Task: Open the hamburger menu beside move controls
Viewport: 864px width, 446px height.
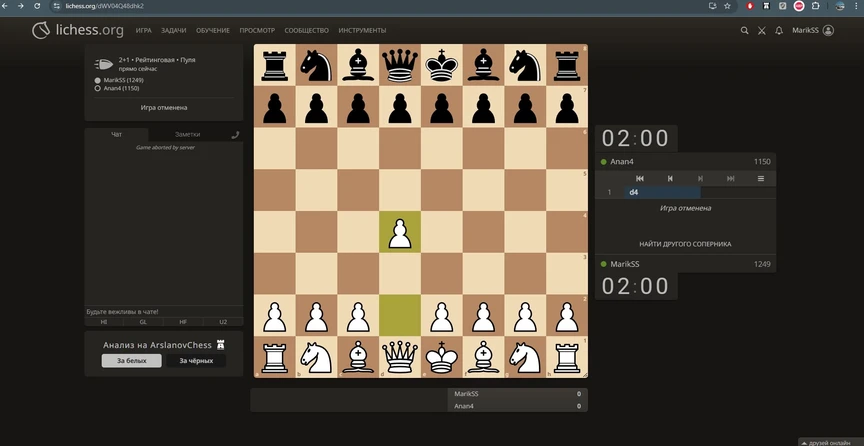Action: pyautogui.click(x=761, y=178)
